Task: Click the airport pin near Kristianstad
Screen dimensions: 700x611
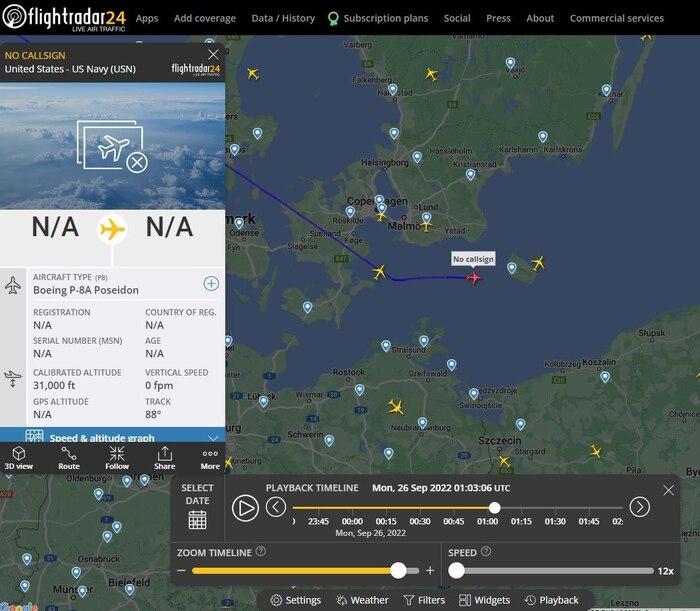Action: (471, 175)
